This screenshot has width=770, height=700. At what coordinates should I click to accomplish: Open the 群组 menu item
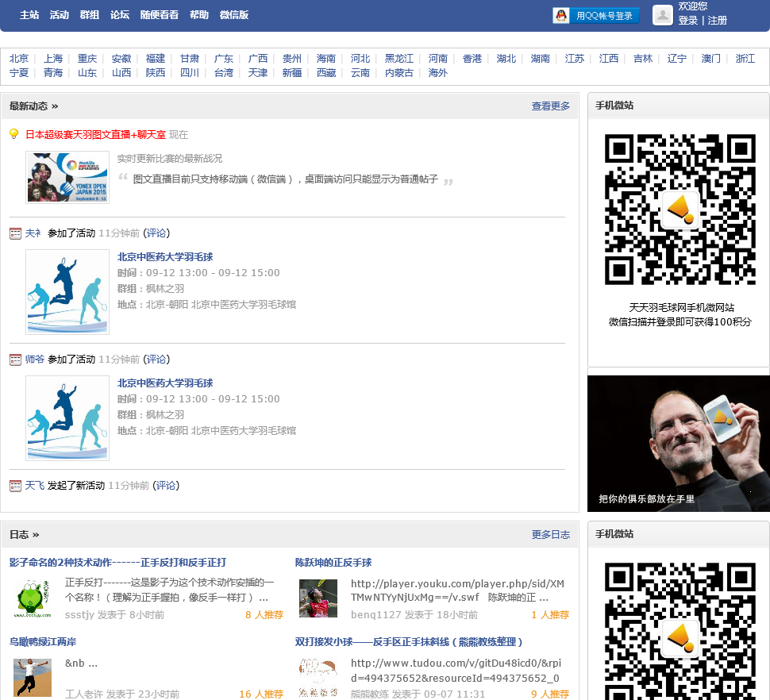(x=90, y=15)
